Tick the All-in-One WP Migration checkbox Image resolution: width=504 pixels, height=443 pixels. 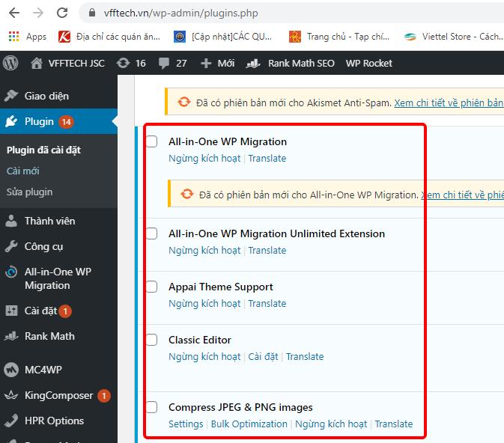click(x=151, y=141)
